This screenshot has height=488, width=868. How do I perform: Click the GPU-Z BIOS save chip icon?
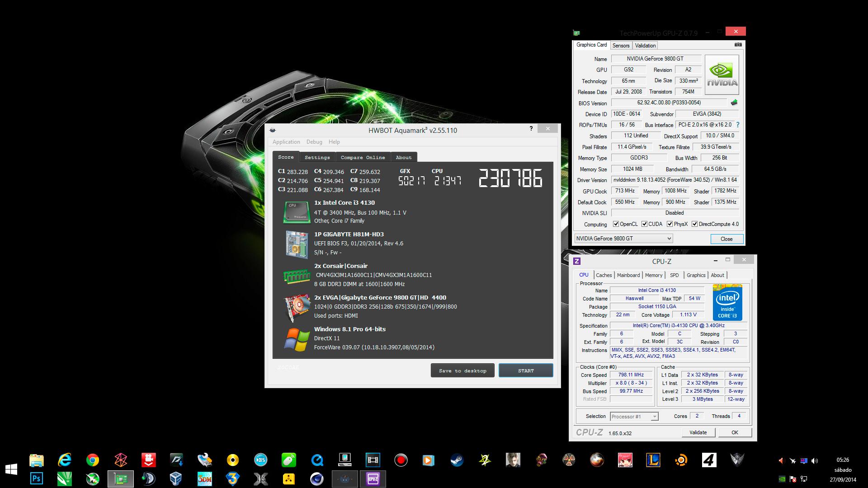point(734,103)
